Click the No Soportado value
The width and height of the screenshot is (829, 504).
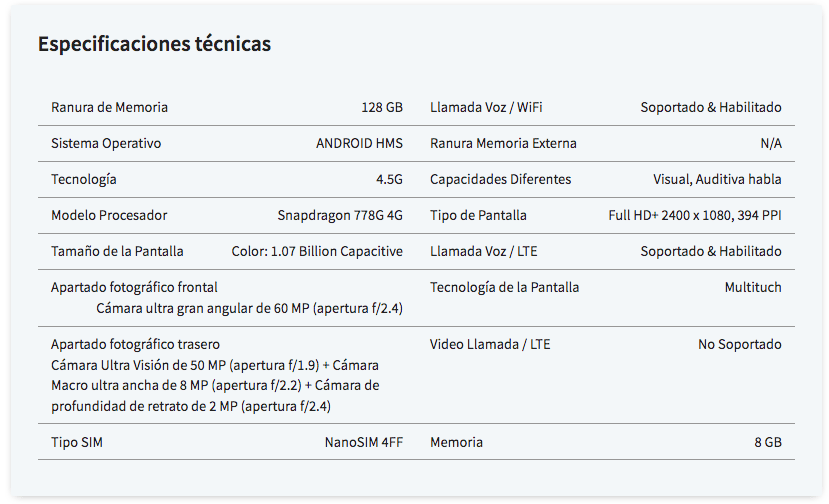click(x=740, y=344)
